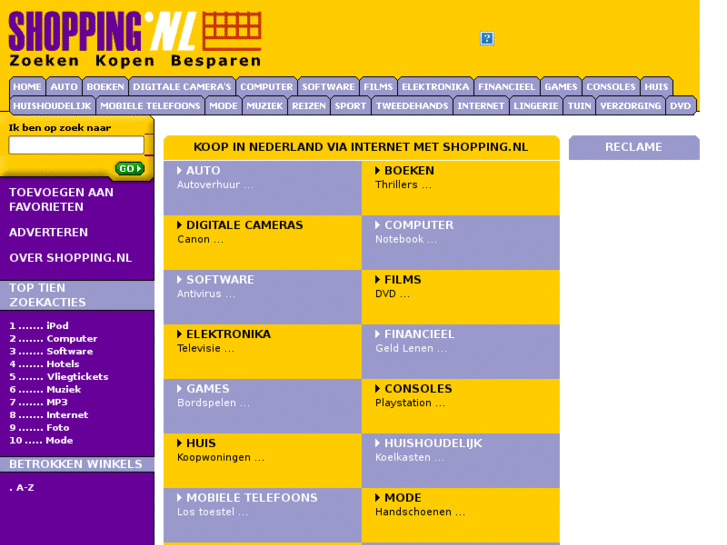Go to the MUZIEK tab
This screenshot has height=545, width=727.
click(264, 105)
